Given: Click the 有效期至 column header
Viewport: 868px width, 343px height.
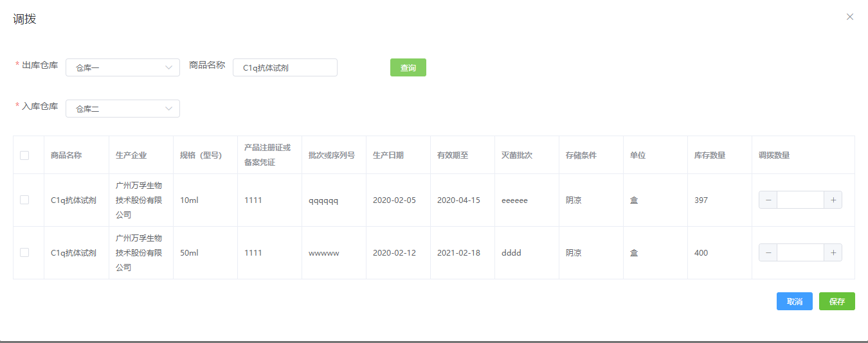Looking at the screenshot, I should (453, 155).
